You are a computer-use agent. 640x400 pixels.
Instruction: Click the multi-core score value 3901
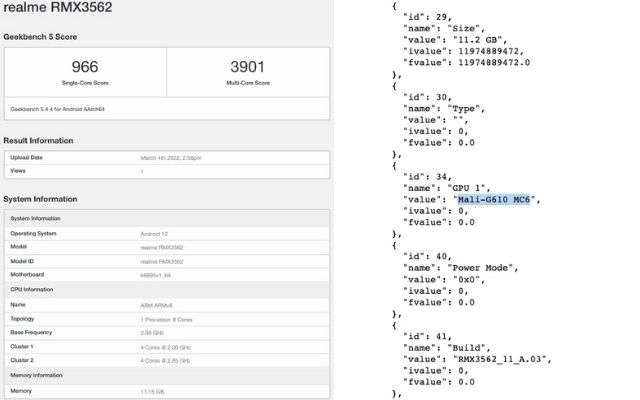pyautogui.click(x=247, y=67)
